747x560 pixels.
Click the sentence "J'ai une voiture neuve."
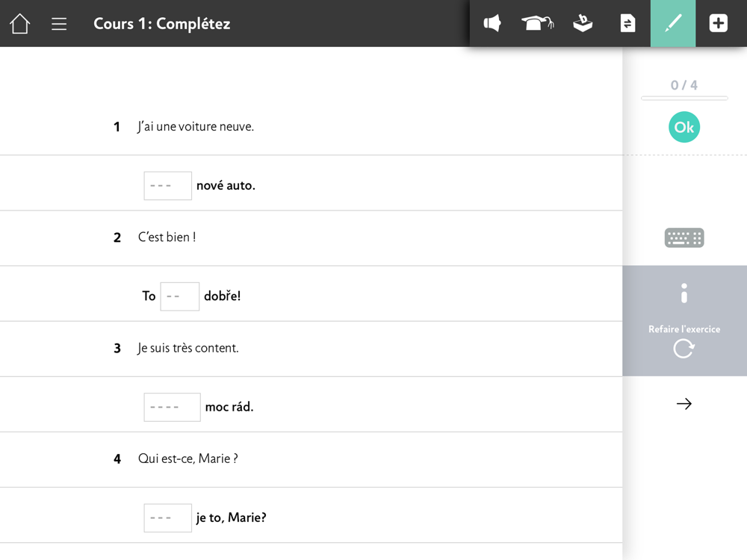point(196,127)
